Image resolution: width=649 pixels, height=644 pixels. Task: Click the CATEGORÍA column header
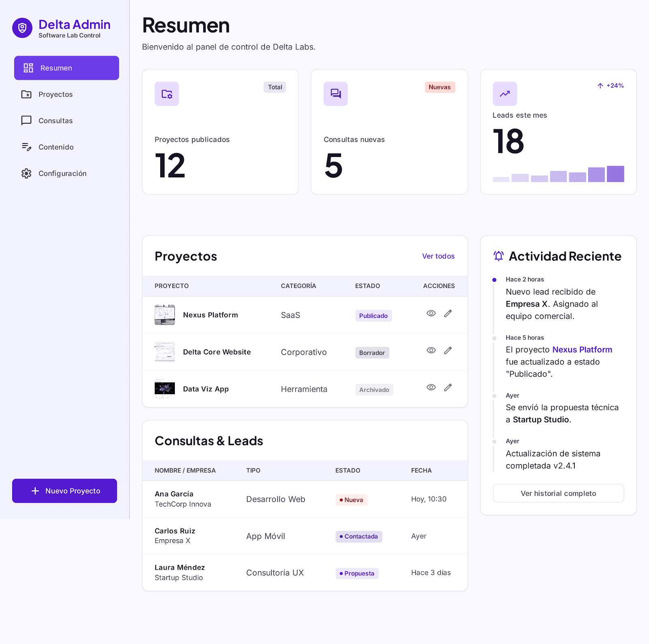click(x=298, y=286)
